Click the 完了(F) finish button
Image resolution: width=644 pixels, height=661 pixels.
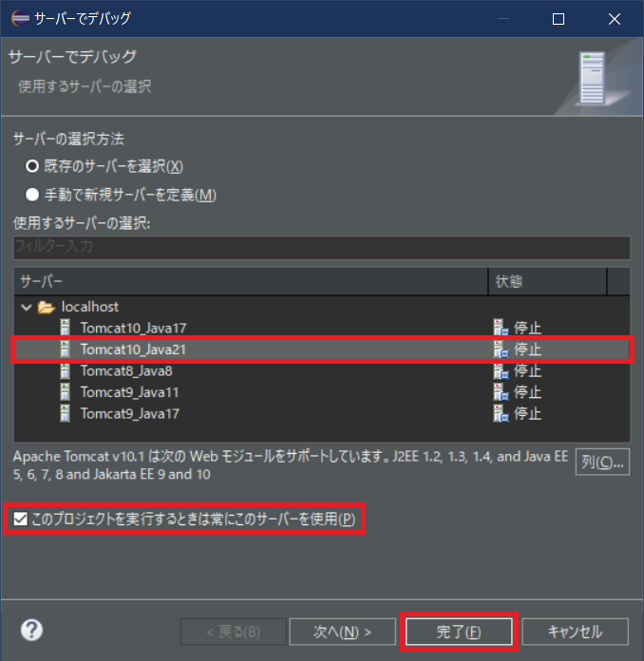(x=459, y=632)
